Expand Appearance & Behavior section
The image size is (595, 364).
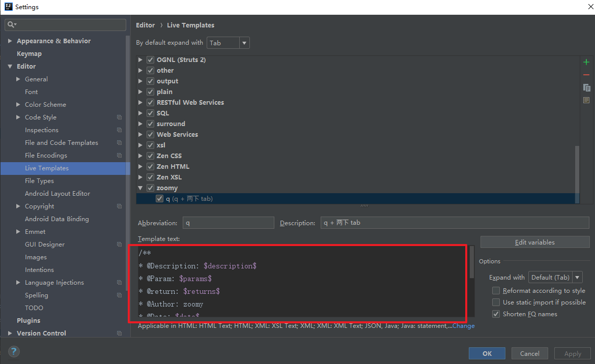[x=10, y=41]
